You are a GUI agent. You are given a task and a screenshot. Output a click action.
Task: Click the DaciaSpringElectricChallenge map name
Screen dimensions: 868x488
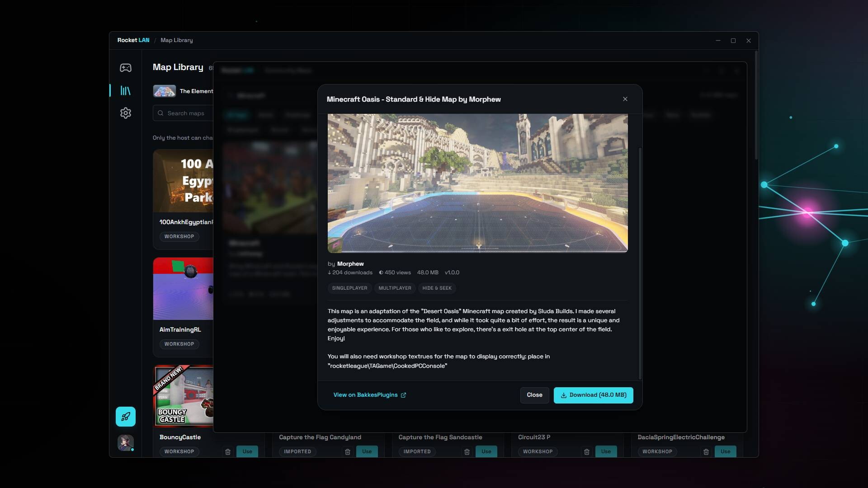pyautogui.click(x=681, y=437)
